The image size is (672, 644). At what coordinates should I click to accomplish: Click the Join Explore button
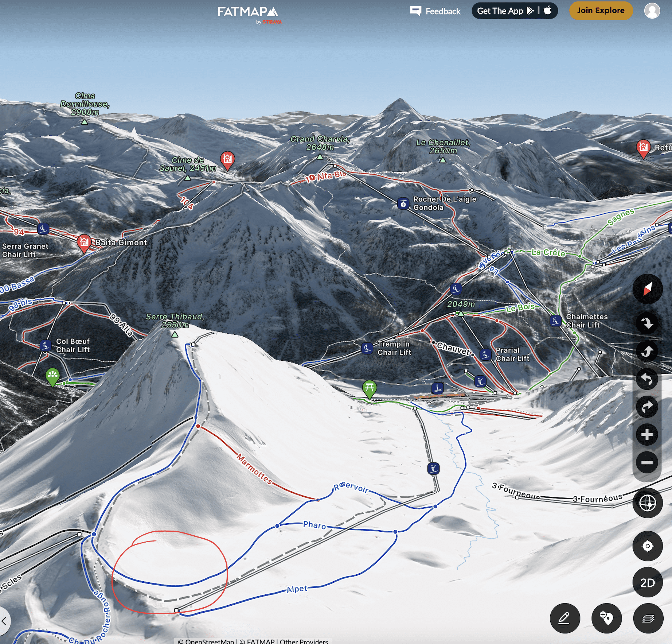[x=601, y=11]
